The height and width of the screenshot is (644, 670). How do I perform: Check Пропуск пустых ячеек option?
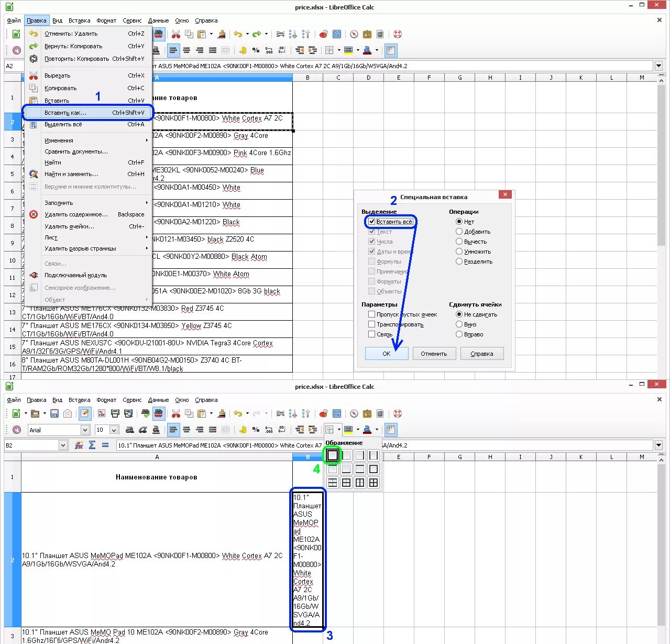371,314
